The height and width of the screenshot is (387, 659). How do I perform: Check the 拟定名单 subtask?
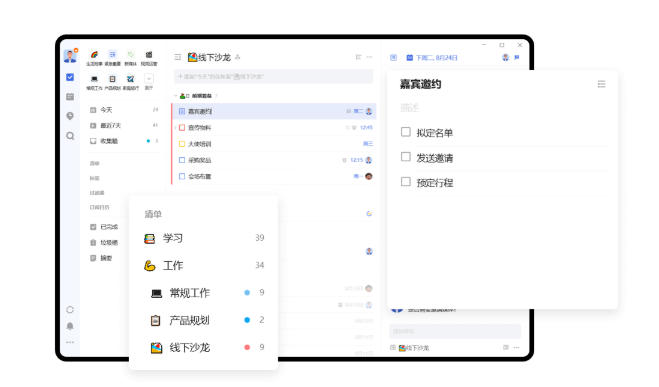coord(406,132)
